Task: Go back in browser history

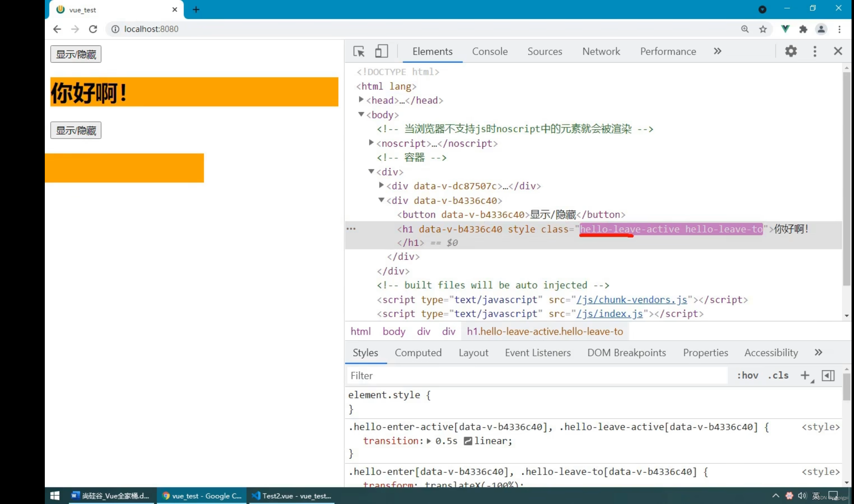Action: tap(57, 29)
